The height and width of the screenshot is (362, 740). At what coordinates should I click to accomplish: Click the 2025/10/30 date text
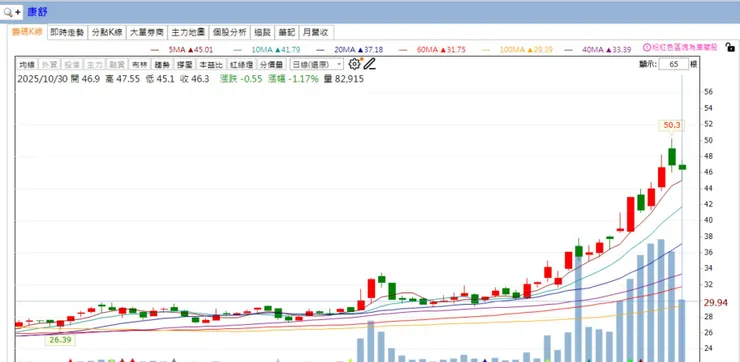pos(42,79)
